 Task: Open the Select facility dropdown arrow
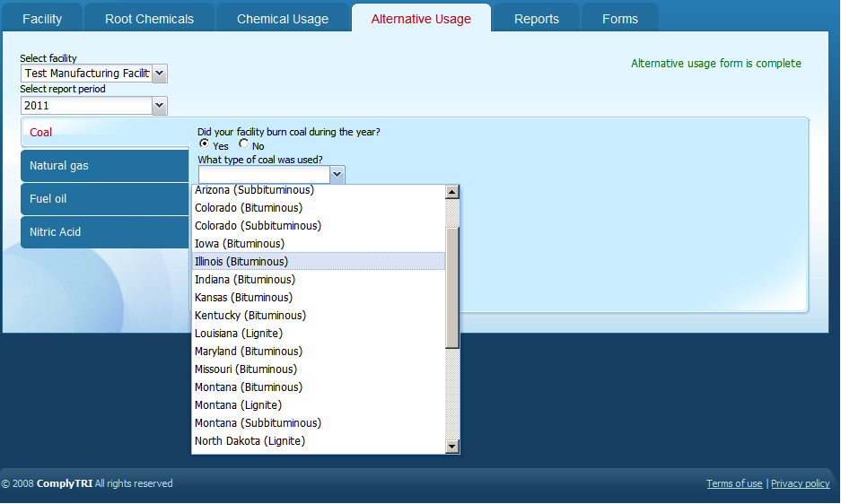coord(159,74)
